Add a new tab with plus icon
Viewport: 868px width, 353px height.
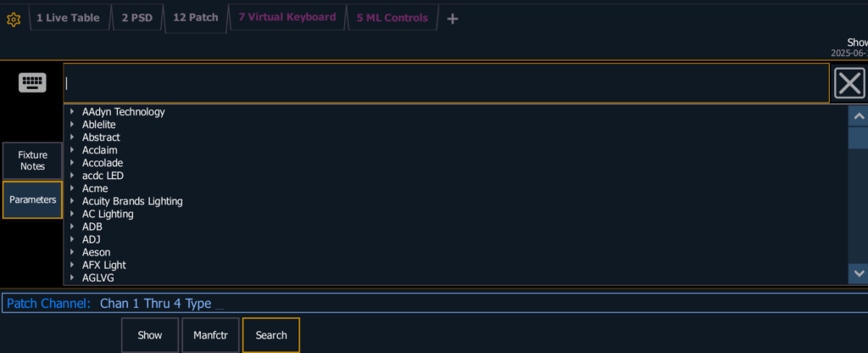(453, 19)
